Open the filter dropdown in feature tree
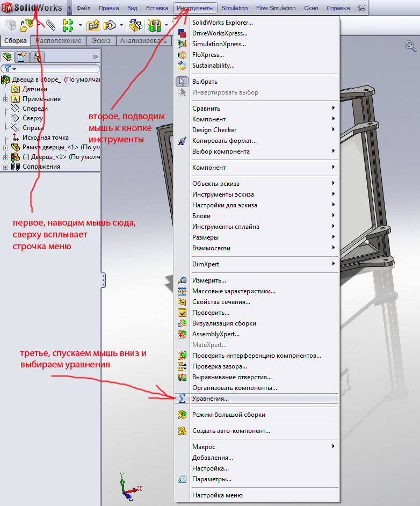The height and width of the screenshot is (506, 420). point(11,69)
